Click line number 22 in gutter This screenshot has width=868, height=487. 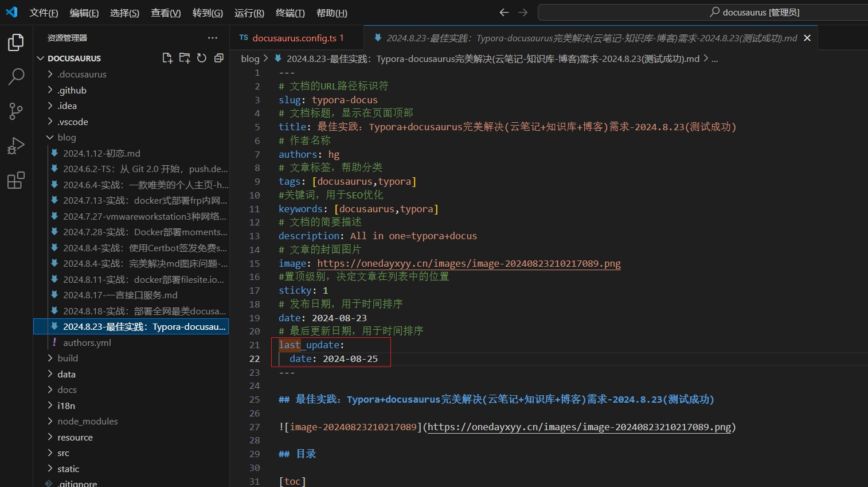255,359
